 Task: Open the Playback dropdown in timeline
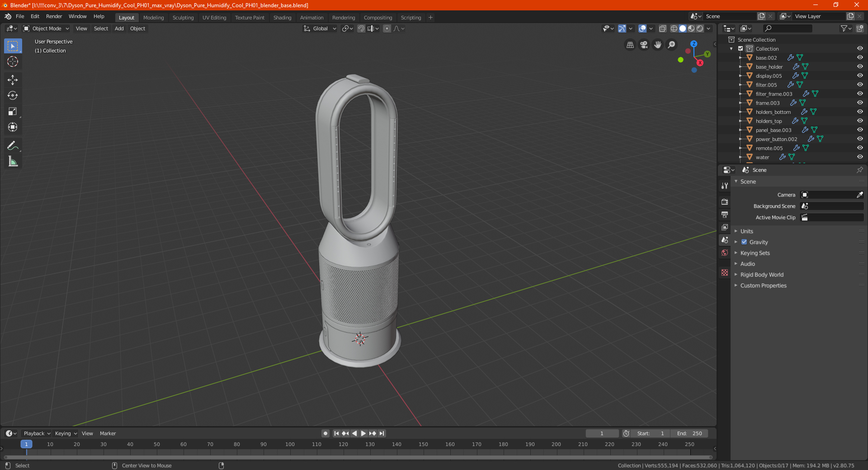pos(37,433)
